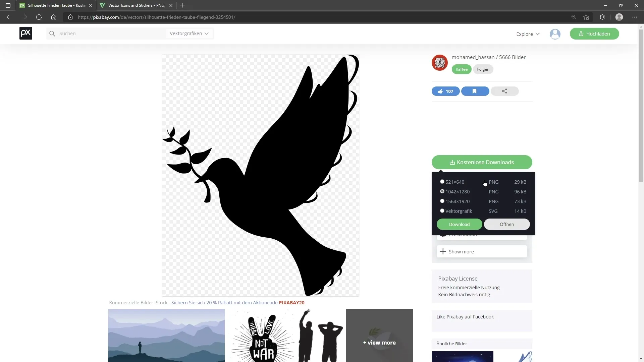Image resolution: width=644 pixels, height=362 pixels.
Task: Click the share icon
Action: (x=505, y=91)
